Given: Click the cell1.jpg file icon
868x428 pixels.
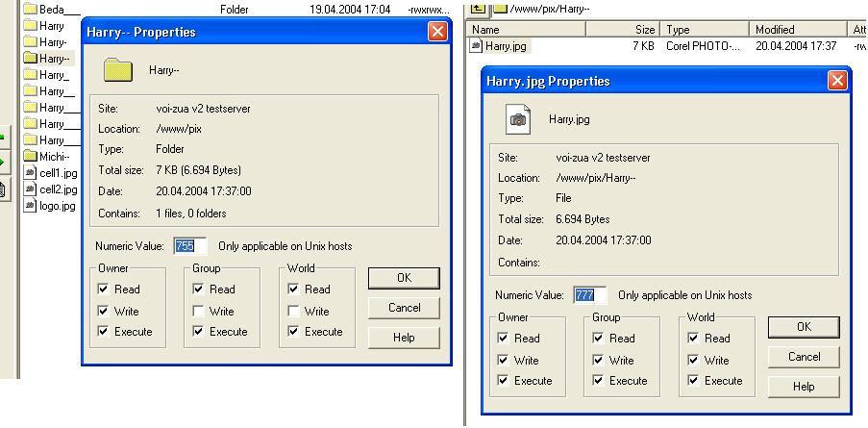Looking at the screenshot, I should point(30,173).
